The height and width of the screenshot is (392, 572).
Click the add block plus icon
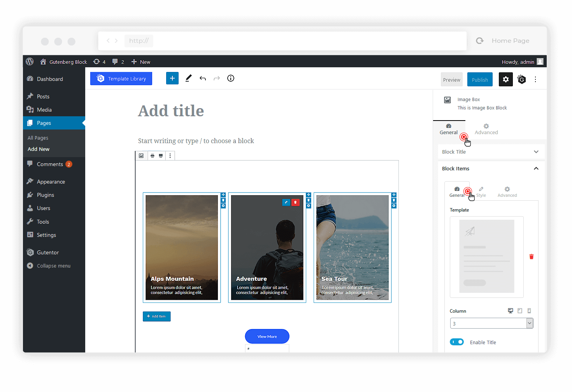coord(172,78)
